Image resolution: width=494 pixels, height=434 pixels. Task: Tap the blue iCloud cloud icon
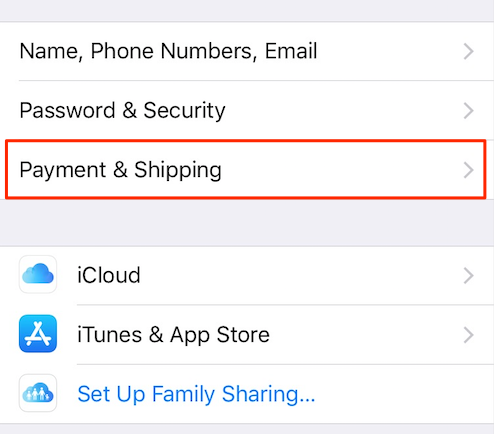coord(38,274)
